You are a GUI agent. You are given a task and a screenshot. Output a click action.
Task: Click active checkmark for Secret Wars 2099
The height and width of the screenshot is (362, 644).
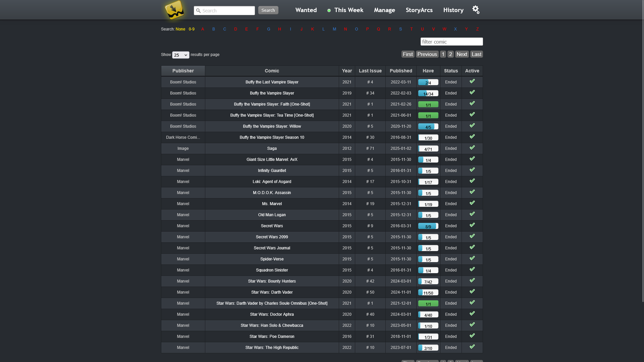[472, 236]
